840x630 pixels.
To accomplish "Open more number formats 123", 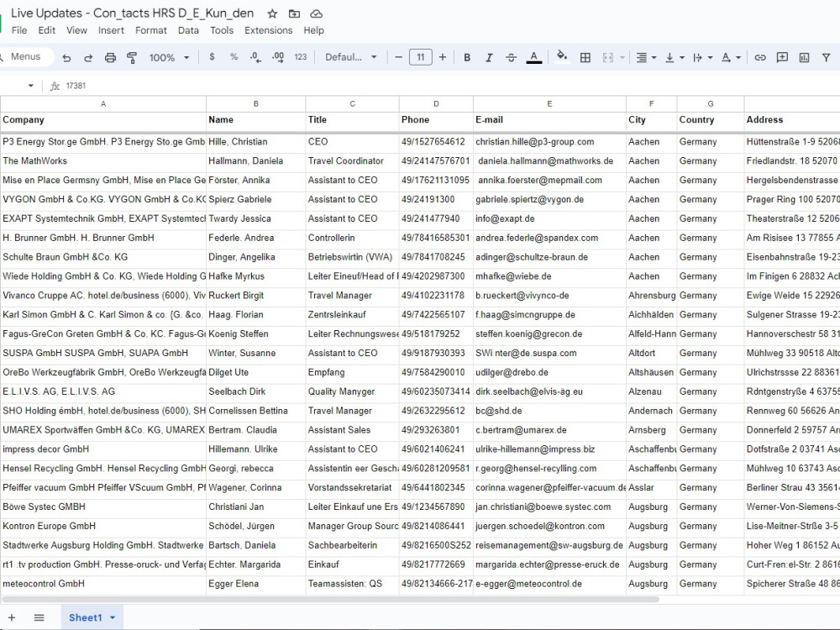I will (x=301, y=57).
